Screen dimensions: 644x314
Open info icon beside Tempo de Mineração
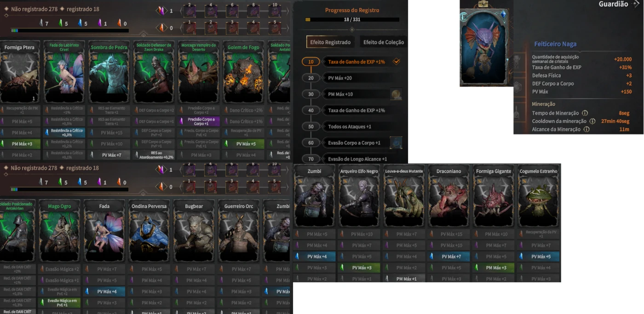coord(585,113)
